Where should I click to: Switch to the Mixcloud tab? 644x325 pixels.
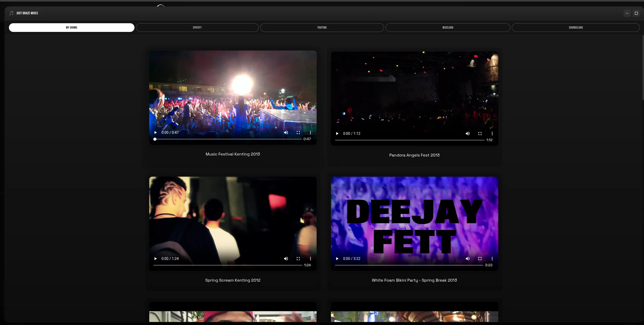point(448,28)
